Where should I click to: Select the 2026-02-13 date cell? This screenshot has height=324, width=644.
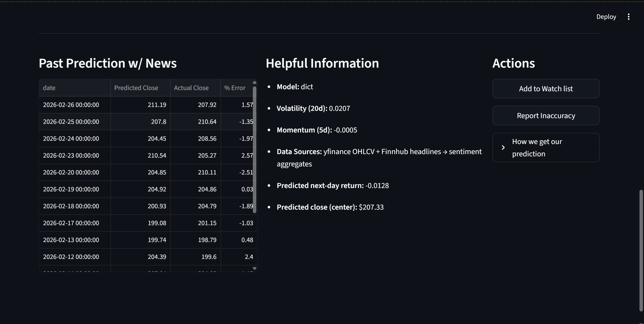[74, 240]
